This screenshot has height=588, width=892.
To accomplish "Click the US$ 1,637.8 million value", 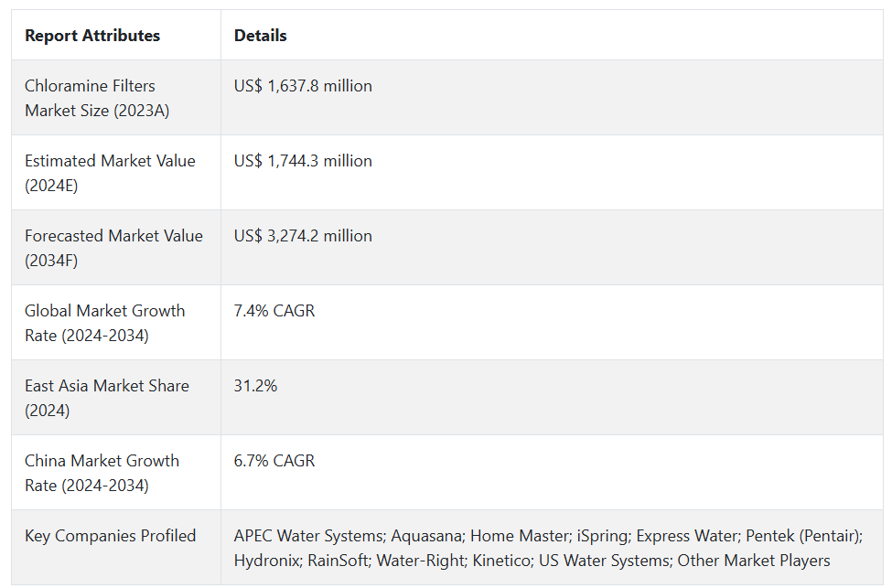I will (303, 86).
